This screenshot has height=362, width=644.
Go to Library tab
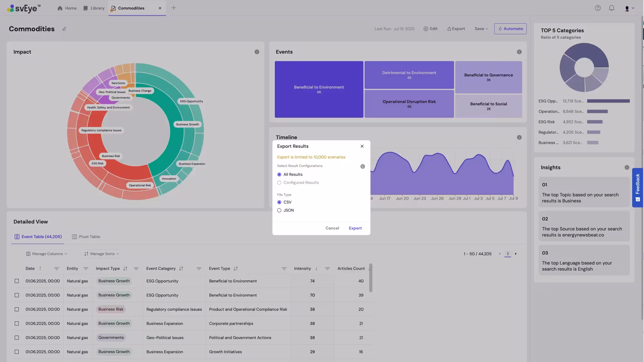(x=94, y=8)
